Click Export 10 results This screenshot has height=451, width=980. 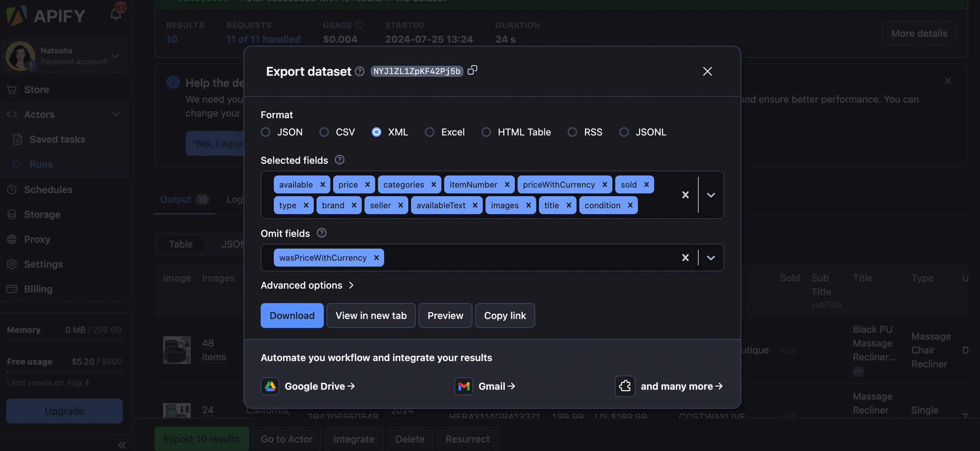coord(201,439)
